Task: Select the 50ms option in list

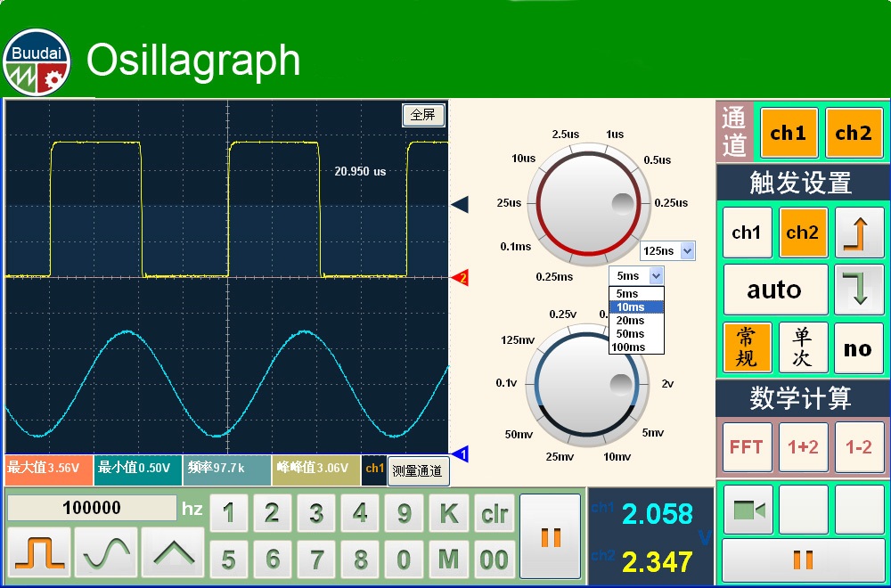Action: [x=631, y=334]
